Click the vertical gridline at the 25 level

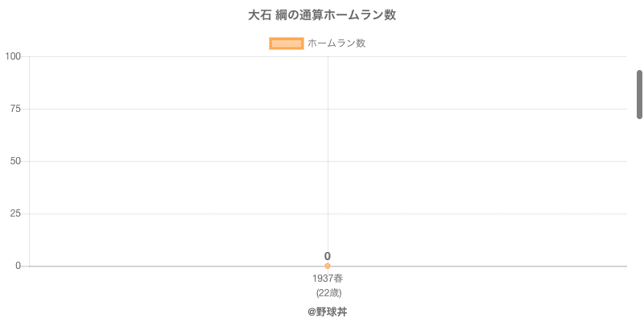coord(328,213)
